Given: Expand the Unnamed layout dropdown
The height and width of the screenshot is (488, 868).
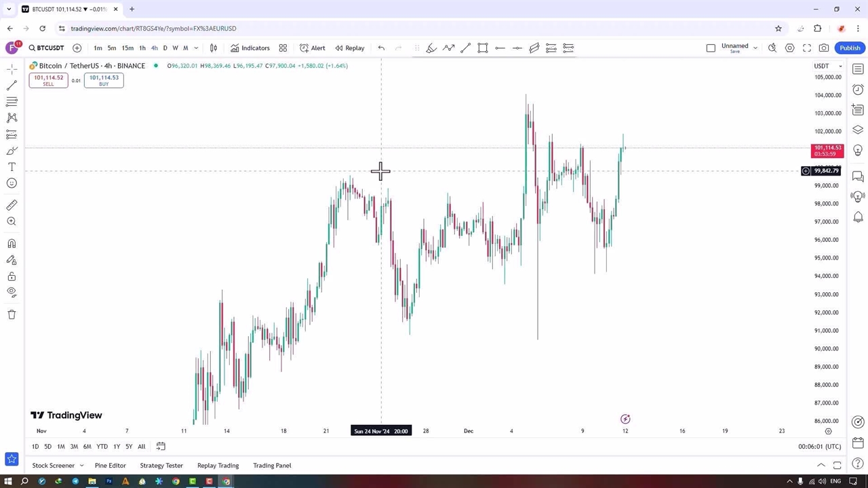Looking at the screenshot, I should pyautogui.click(x=755, y=48).
